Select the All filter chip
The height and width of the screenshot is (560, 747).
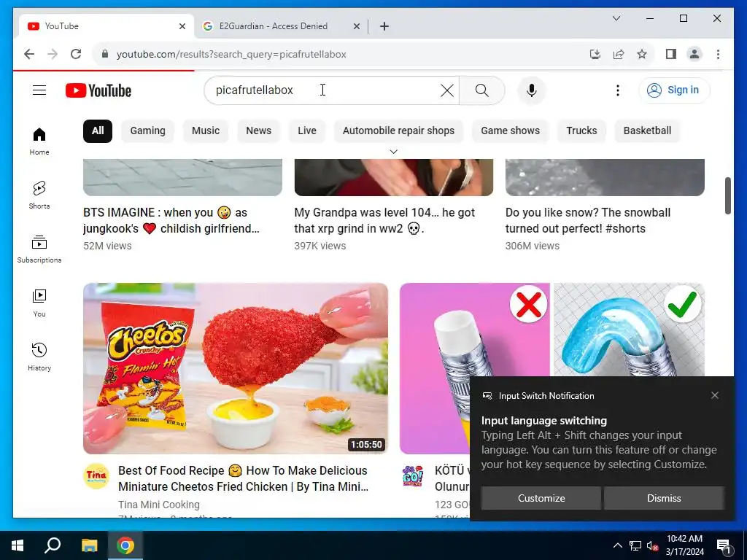point(98,131)
